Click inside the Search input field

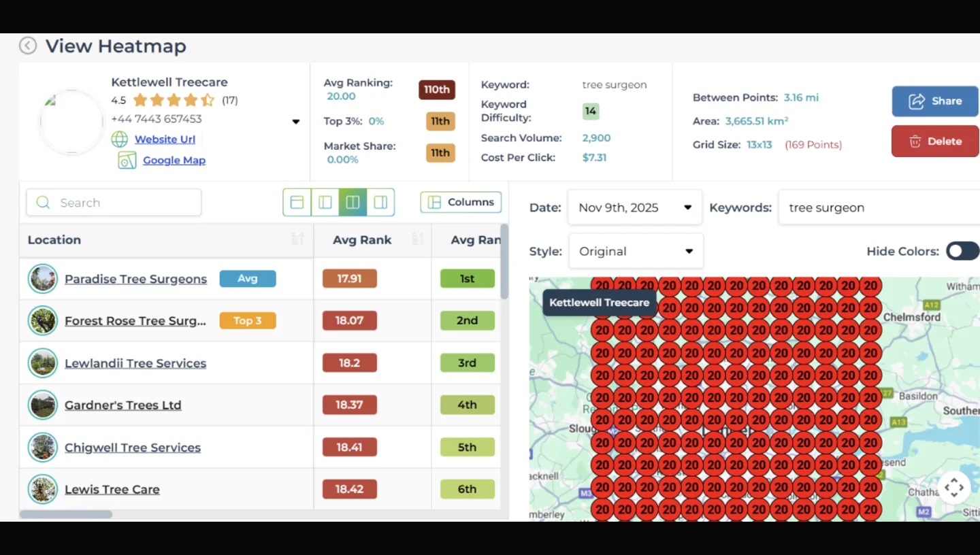tap(114, 203)
